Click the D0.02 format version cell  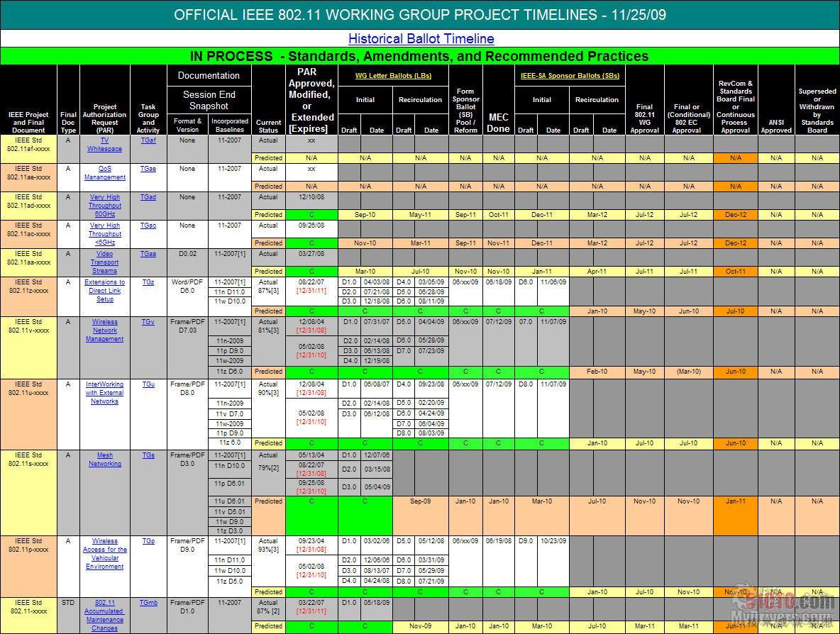point(187,262)
